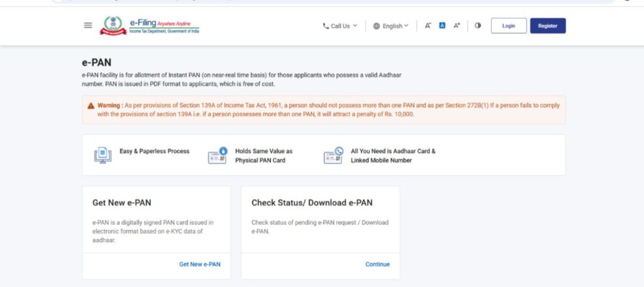Reset text size with default A icon

pyautogui.click(x=442, y=26)
